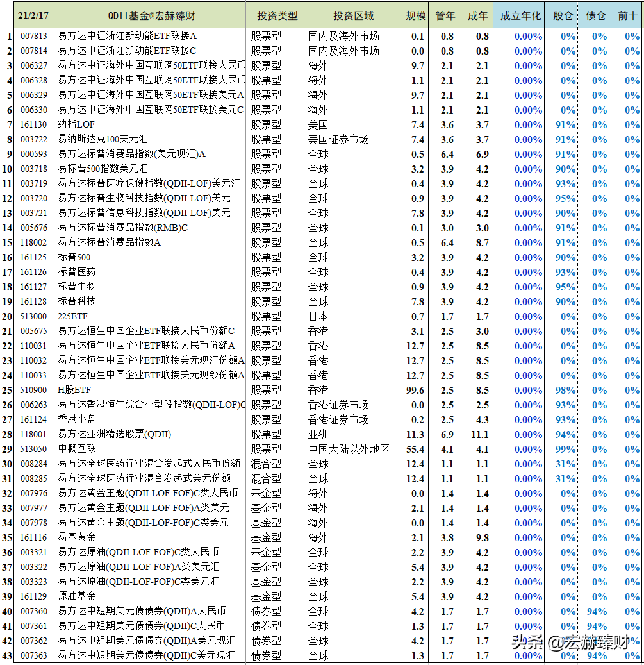Select fund code 008285

(x=33, y=479)
